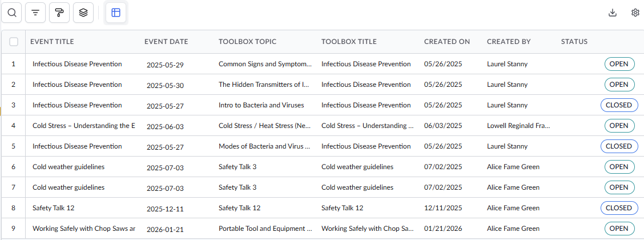644x240 pixels.
Task: Open the search magnifier tool
Action: click(x=12, y=13)
